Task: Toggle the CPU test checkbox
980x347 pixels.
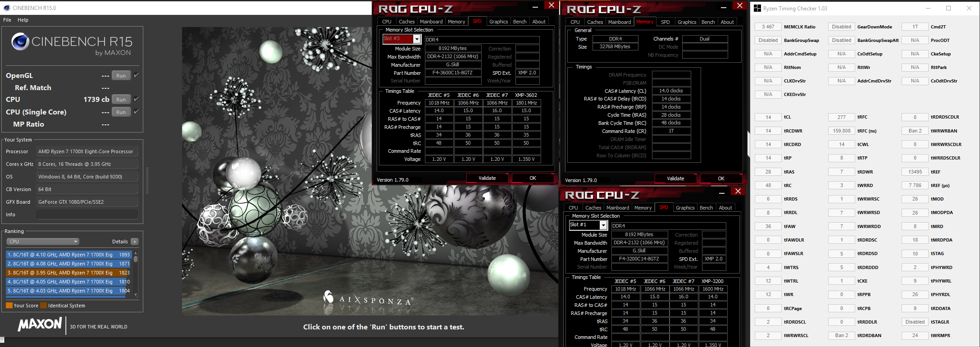Action: 137,99
